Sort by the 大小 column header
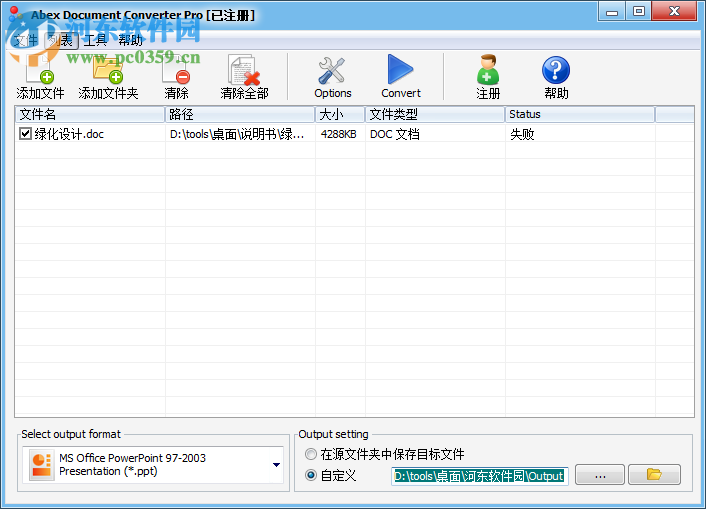Viewport: 706px width, 509px height. (x=340, y=114)
